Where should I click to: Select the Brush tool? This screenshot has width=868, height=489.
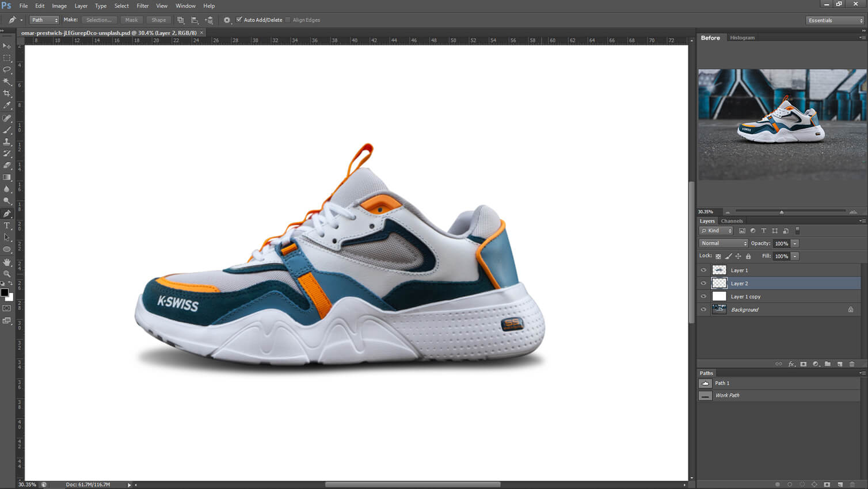(7, 130)
